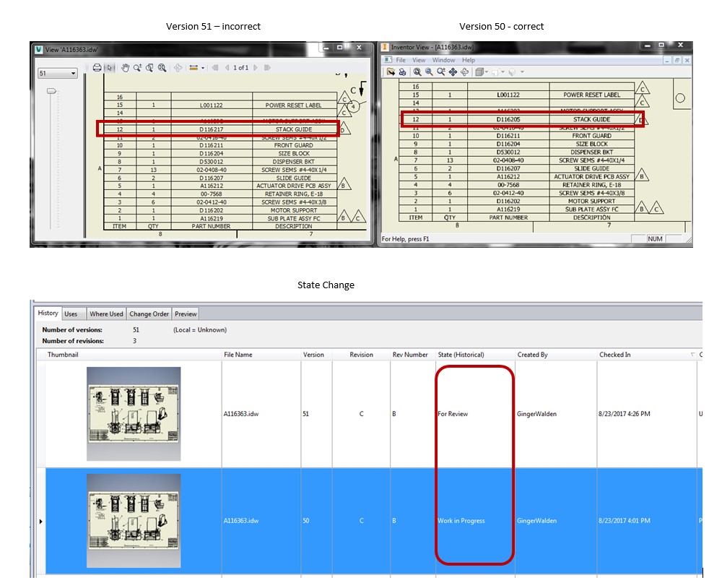
Task: Go to previous sheet in the left viewer
Action: click(227, 68)
